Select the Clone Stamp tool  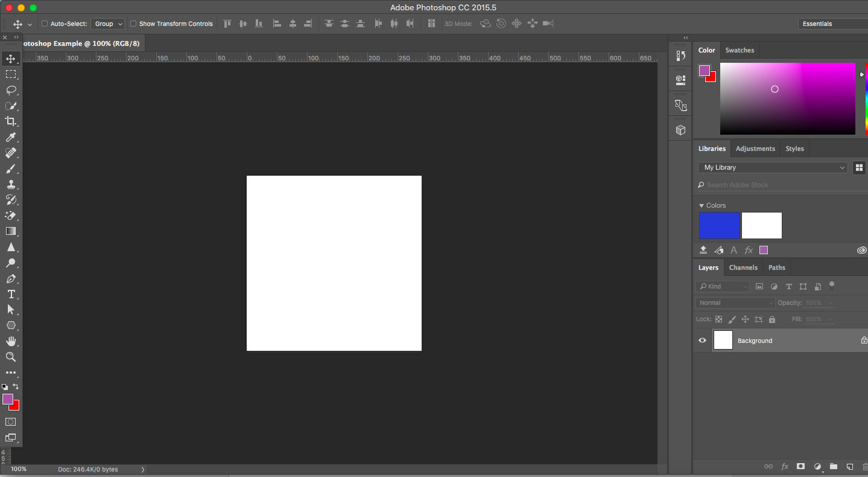[x=11, y=184]
